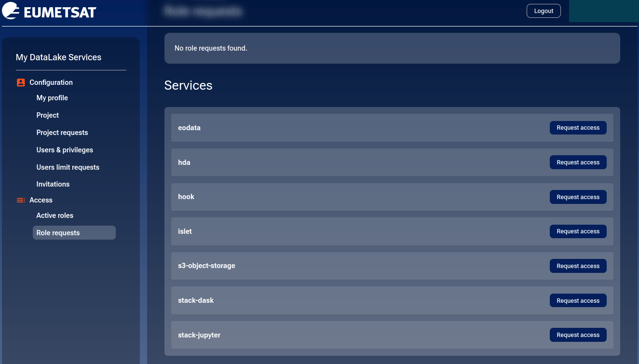Click My DataLake Services heading
This screenshot has height=364, width=639.
pos(59,57)
